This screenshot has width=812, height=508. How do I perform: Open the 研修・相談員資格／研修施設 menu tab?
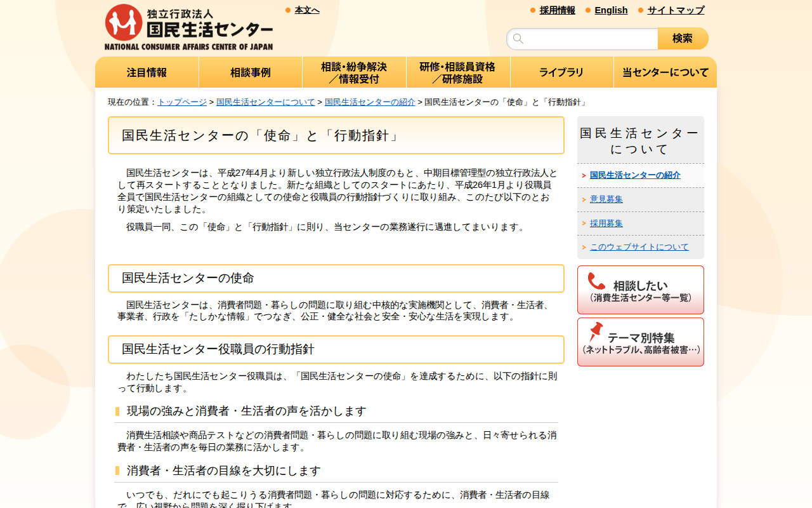coord(458,72)
